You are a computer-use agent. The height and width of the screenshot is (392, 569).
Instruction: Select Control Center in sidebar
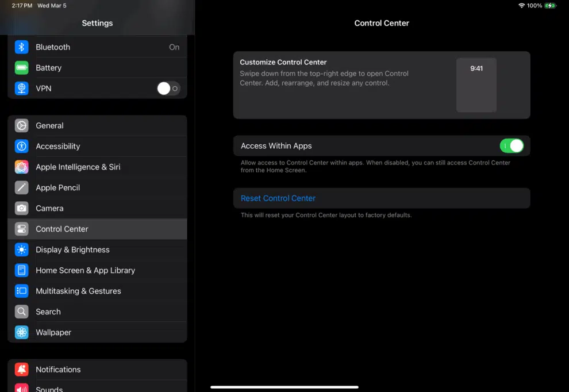tap(97, 229)
